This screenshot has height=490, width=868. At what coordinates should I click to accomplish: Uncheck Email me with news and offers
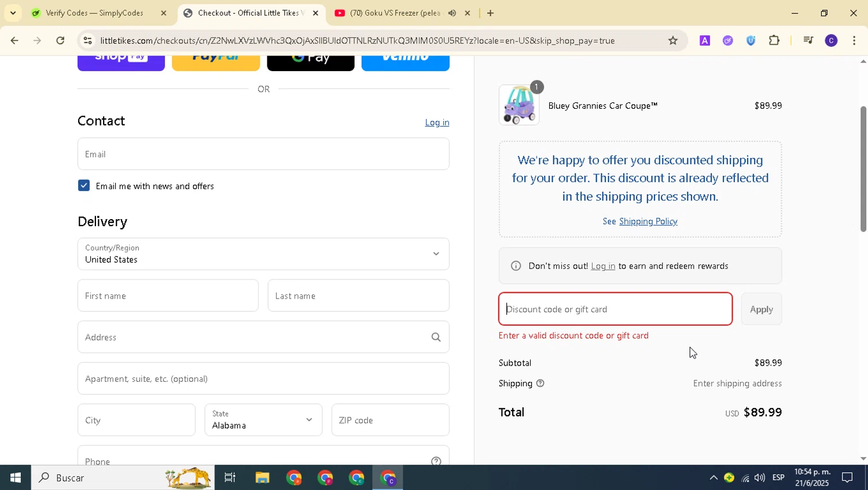84,186
